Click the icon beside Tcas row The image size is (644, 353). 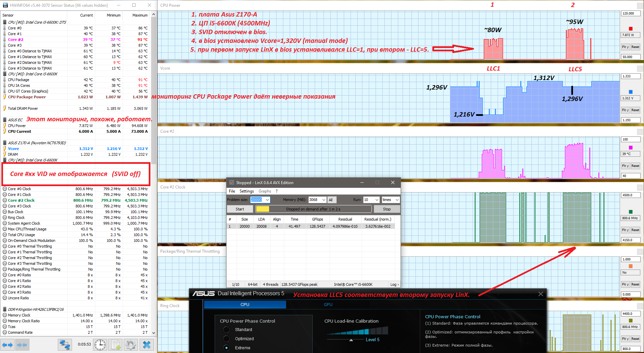click(5, 327)
